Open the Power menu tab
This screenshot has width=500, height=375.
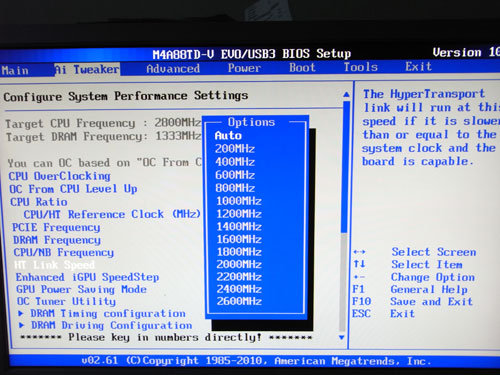pos(244,68)
